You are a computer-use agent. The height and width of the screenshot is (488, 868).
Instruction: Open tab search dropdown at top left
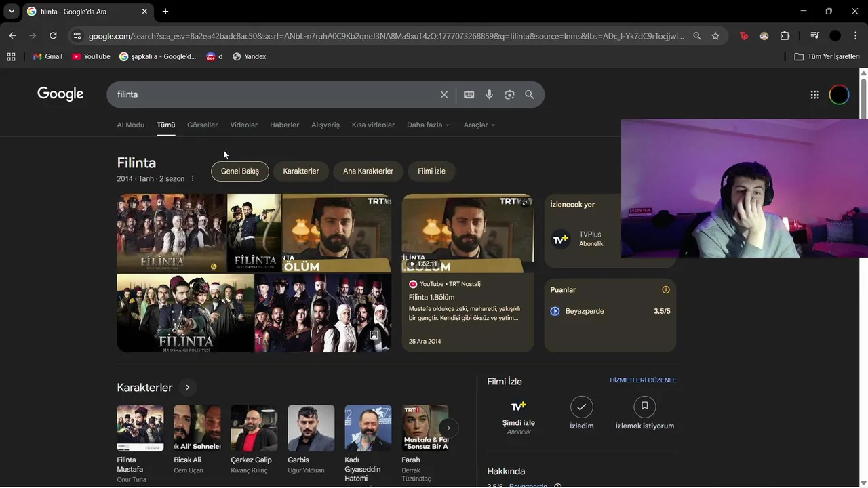pyautogui.click(x=11, y=12)
